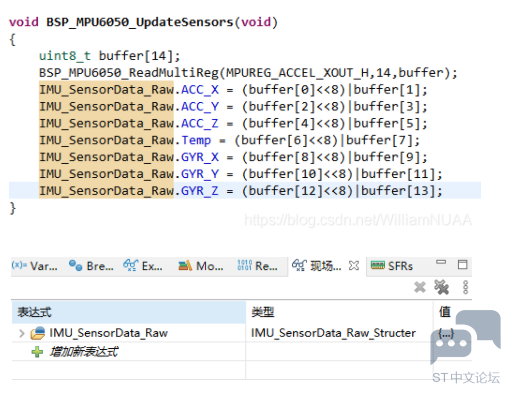Click the Variables tab (x)= icon
This screenshot has width=509, height=393.
click(19, 265)
